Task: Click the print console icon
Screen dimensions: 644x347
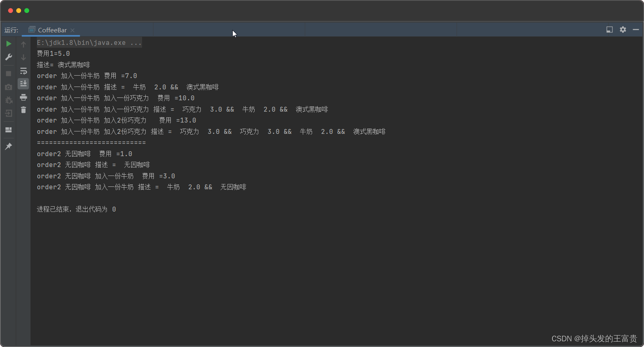Action: click(x=23, y=97)
